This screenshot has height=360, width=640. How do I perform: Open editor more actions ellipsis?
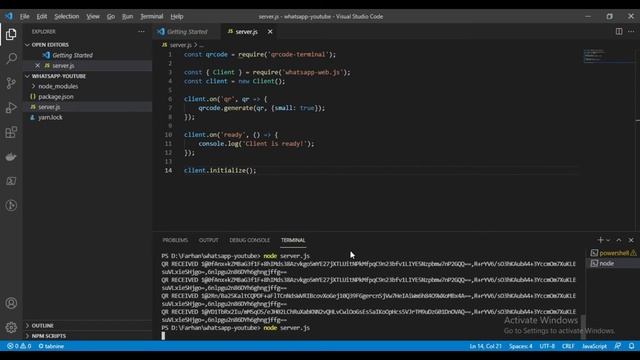click(631, 31)
